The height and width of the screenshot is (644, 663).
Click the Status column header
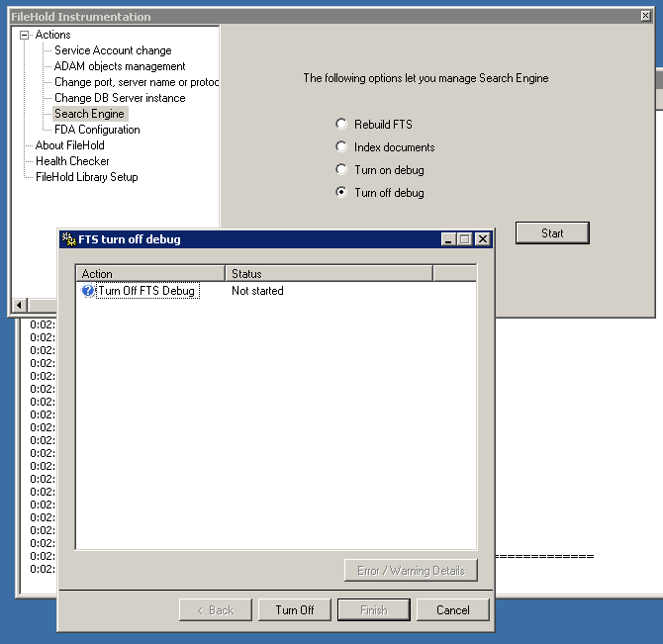[329, 273]
